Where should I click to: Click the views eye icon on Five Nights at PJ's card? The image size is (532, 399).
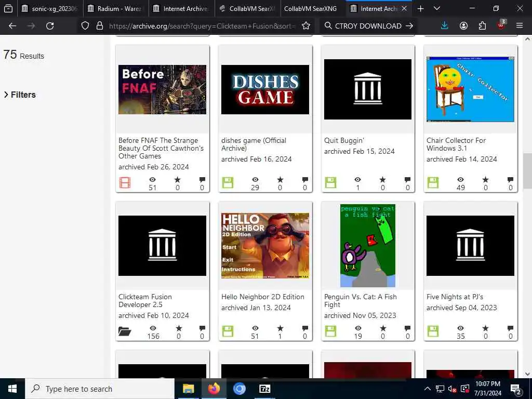click(x=460, y=328)
